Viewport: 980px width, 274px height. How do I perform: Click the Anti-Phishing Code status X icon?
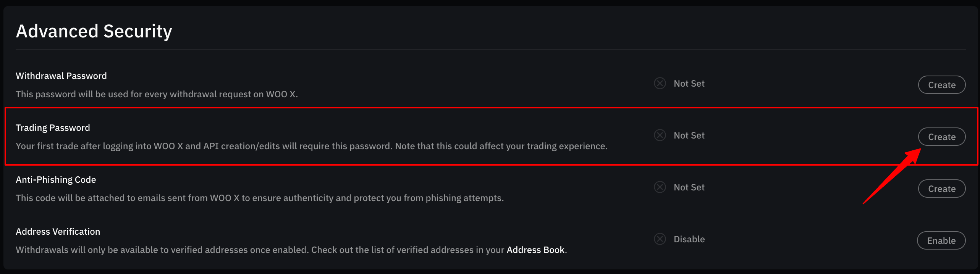tap(660, 187)
